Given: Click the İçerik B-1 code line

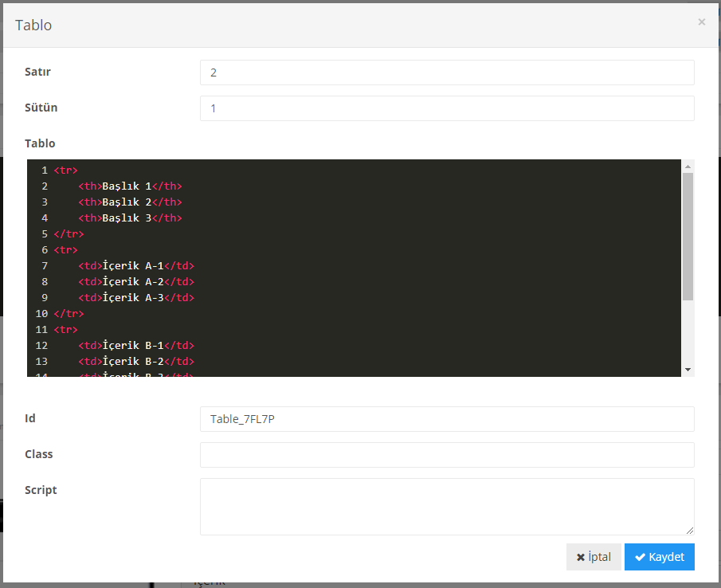Looking at the screenshot, I should [135, 346].
